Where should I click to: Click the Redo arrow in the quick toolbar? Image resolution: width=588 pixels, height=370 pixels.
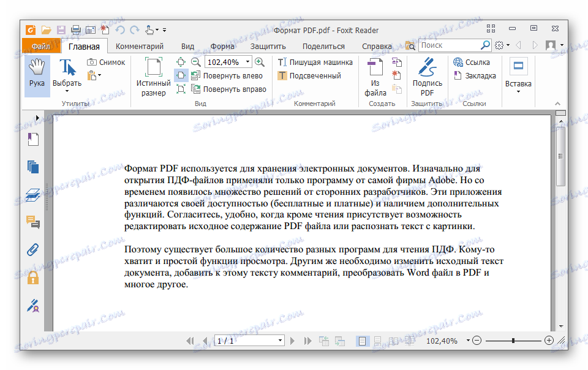click(135, 29)
